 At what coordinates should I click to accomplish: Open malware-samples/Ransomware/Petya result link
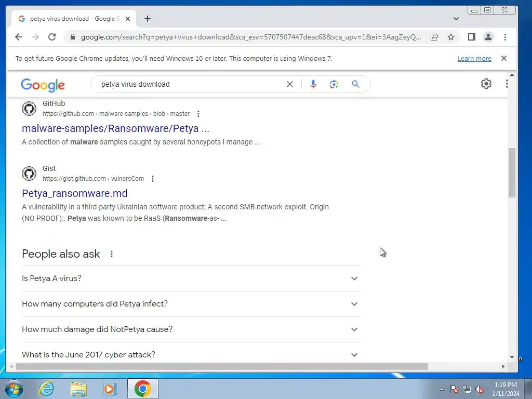click(x=115, y=128)
